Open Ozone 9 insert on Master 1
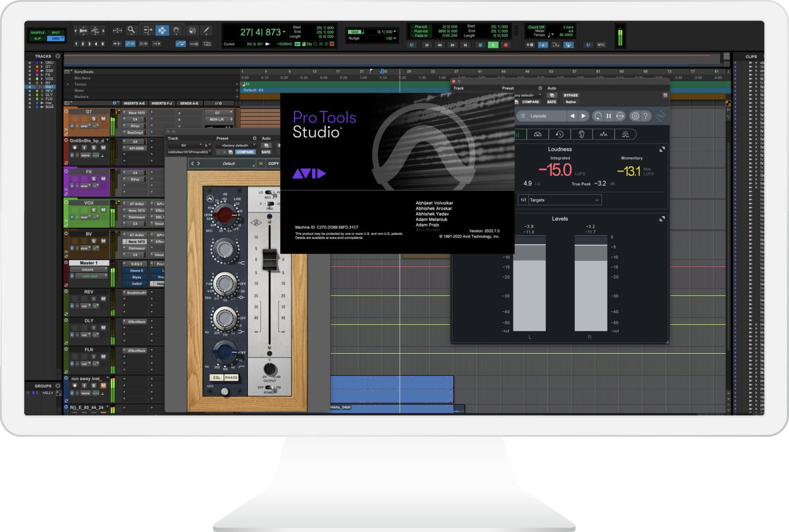This screenshot has height=532, width=789. pos(136,271)
